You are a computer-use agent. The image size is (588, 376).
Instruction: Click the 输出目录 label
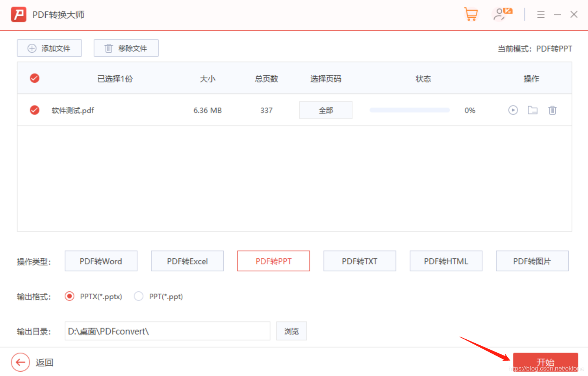(x=34, y=332)
